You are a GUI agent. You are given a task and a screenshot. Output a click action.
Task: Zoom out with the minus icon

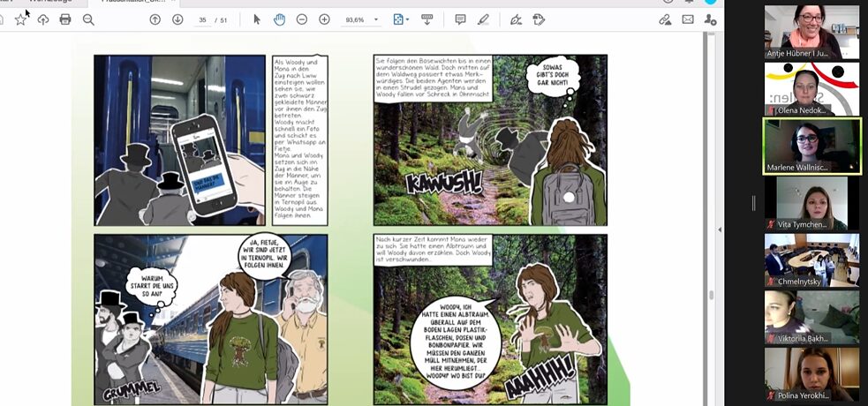[x=302, y=20]
